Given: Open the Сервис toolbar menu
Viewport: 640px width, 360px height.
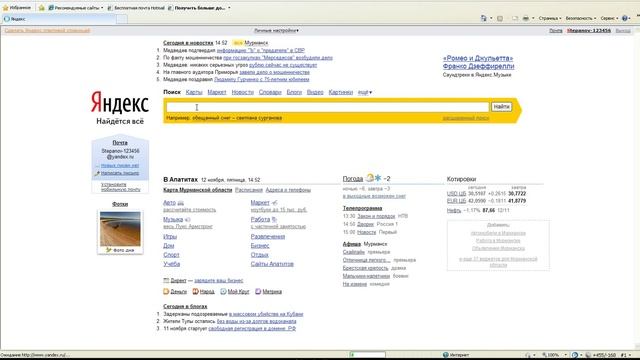Looking at the screenshot, I should 609,18.
